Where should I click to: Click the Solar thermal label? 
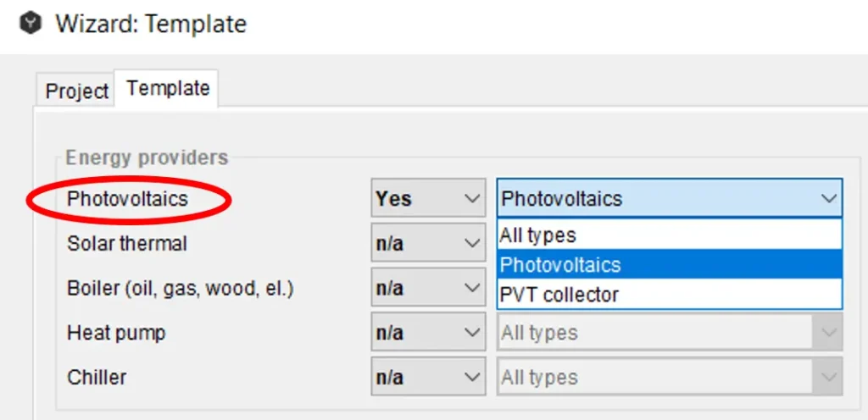(127, 244)
